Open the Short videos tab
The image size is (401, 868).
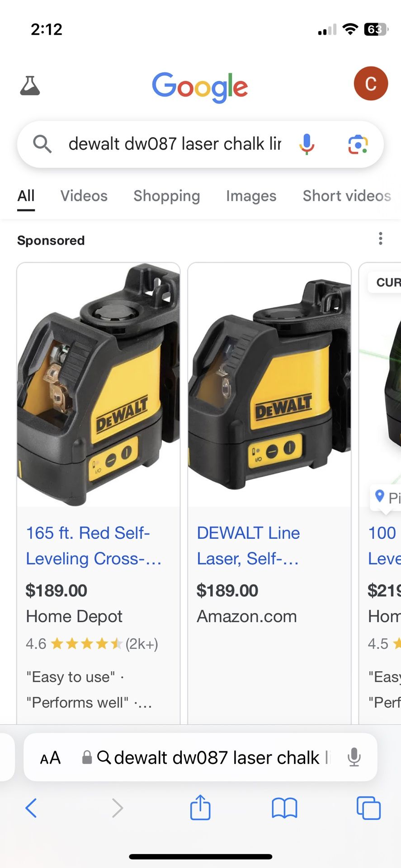coord(347,196)
